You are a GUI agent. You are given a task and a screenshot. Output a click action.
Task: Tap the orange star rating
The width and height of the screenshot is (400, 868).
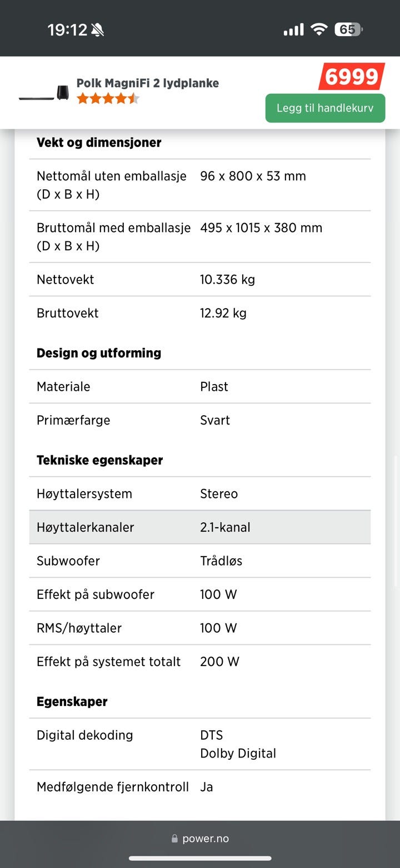[107, 99]
